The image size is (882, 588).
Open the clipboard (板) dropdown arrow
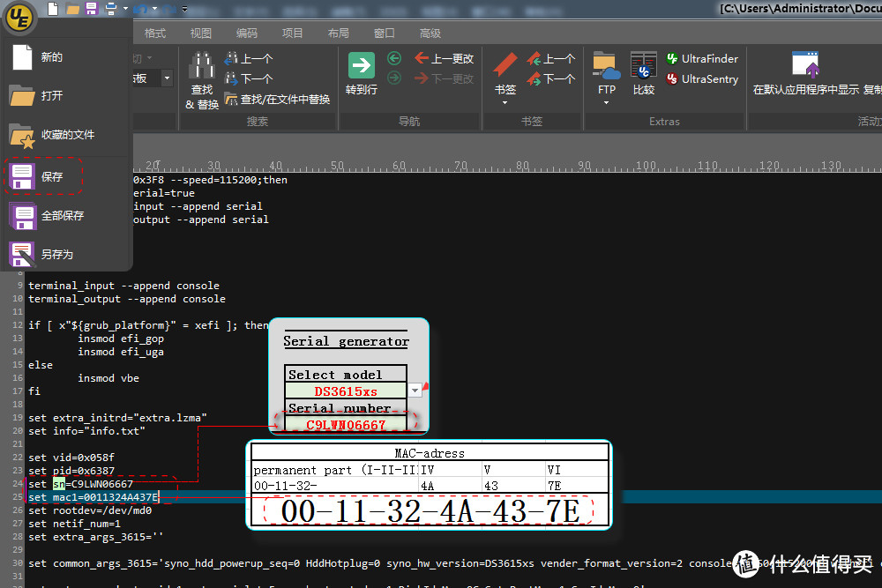167,78
